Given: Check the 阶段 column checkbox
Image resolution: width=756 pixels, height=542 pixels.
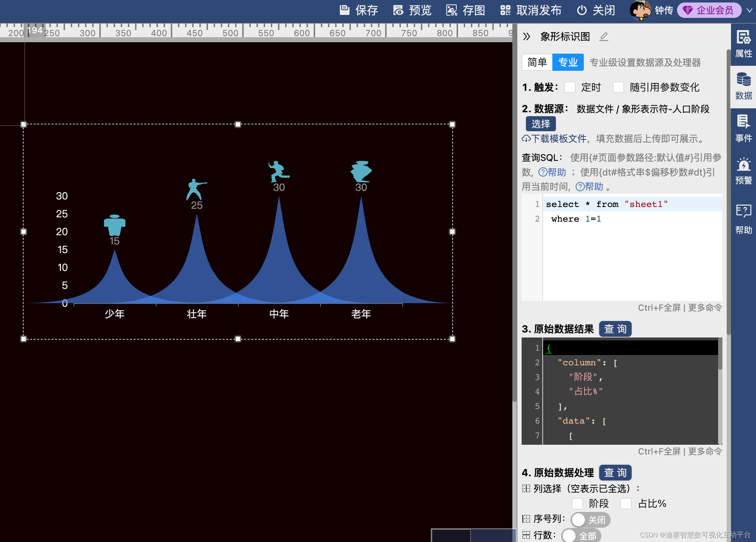Looking at the screenshot, I should pos(577,504).
